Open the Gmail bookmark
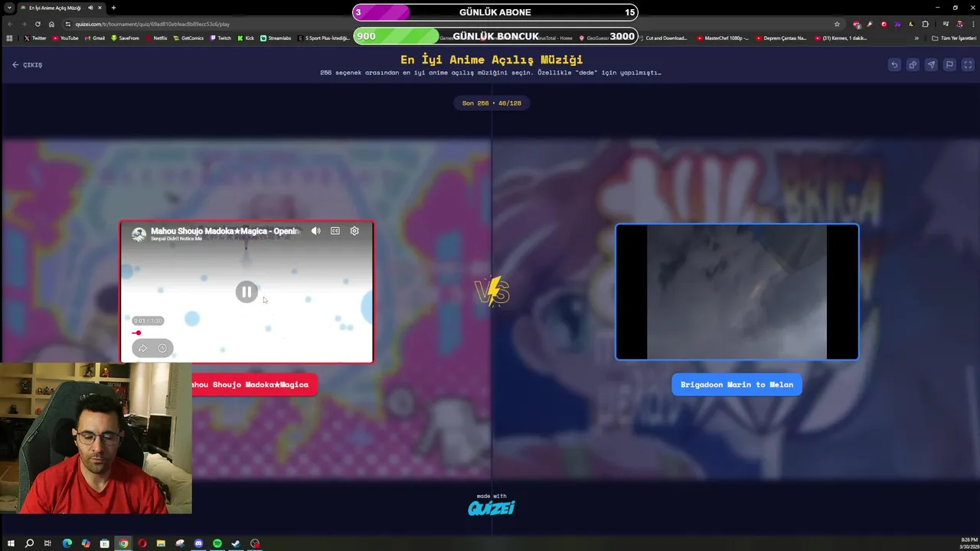Image resolution: width=980 pixels, height=551 pixels. (95, 37)
